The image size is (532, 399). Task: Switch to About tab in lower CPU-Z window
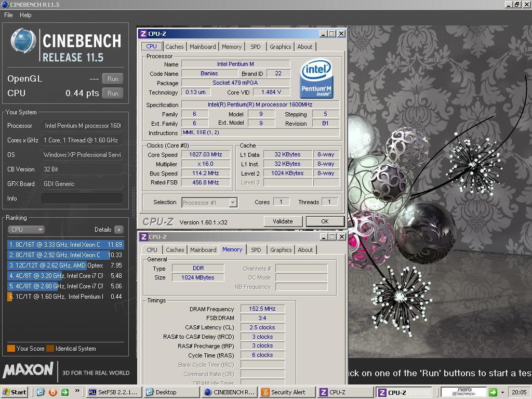click(305, 250)
